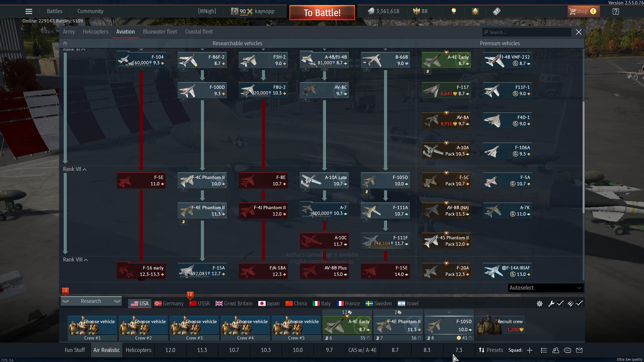
Task: Toggle the auto-refill ammo checkbox
Action: pos(579,304)
